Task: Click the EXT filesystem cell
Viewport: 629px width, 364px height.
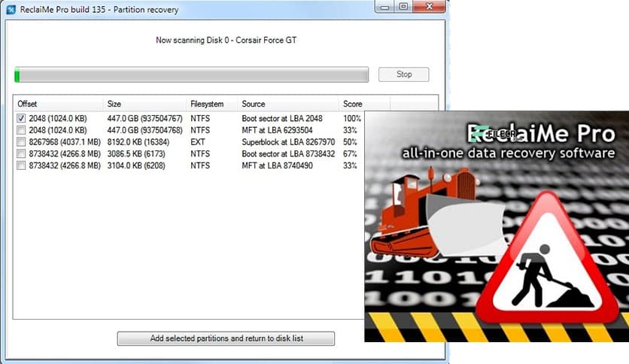Action: [198, 142]
